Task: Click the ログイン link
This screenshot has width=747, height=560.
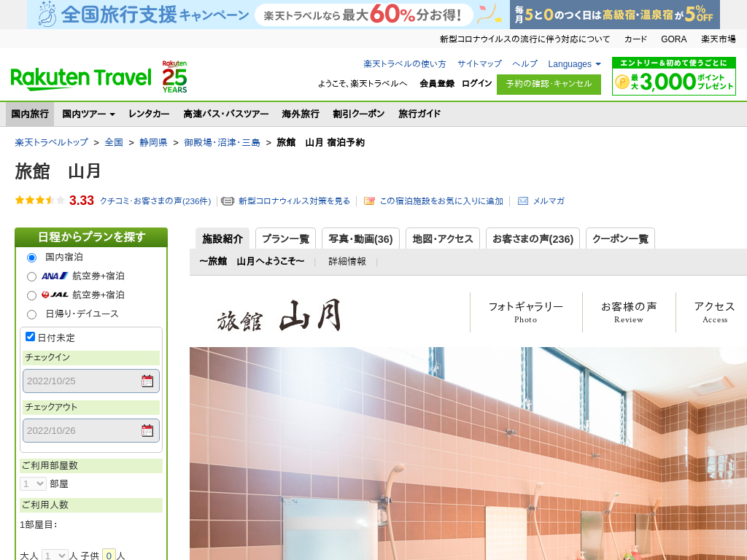Action: click(476, 83)
